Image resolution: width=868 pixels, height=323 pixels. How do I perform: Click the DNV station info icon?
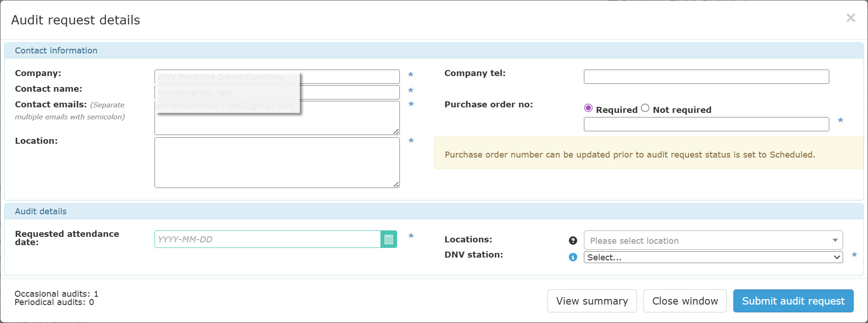point(573,257)
